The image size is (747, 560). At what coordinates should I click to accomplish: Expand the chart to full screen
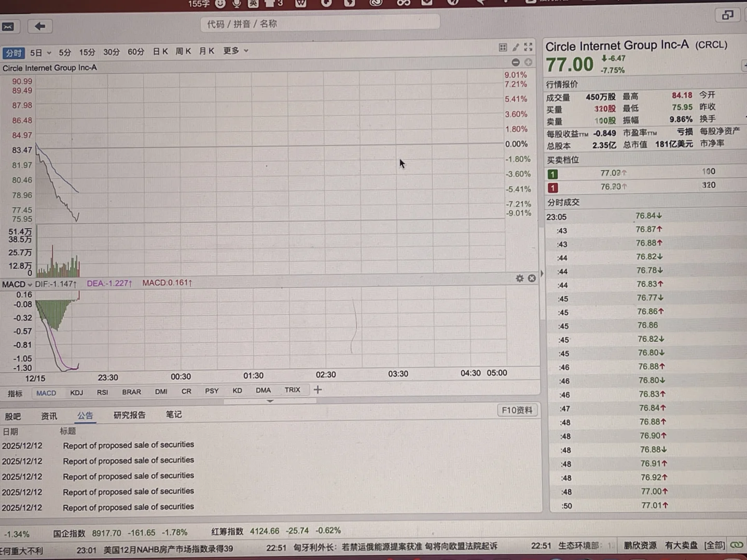click(528, 47)
